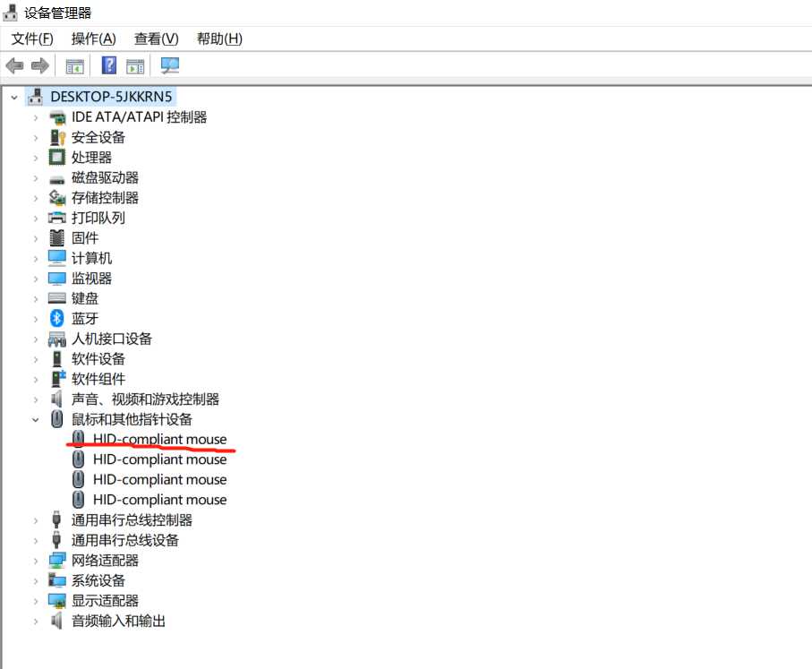This screenshot has height=669, width=812.
Task: Select the 人机接口设备 label
Action: coord(111,339)
